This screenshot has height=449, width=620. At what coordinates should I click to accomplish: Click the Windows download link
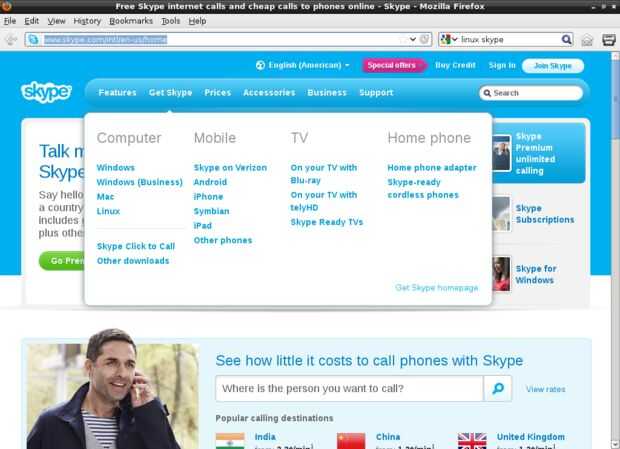point(115,168)
